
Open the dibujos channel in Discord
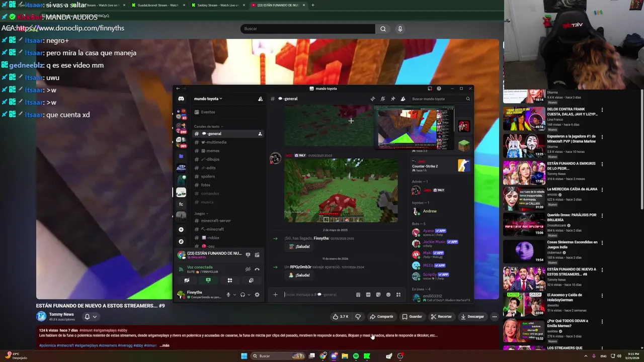(x=228, y=159)
